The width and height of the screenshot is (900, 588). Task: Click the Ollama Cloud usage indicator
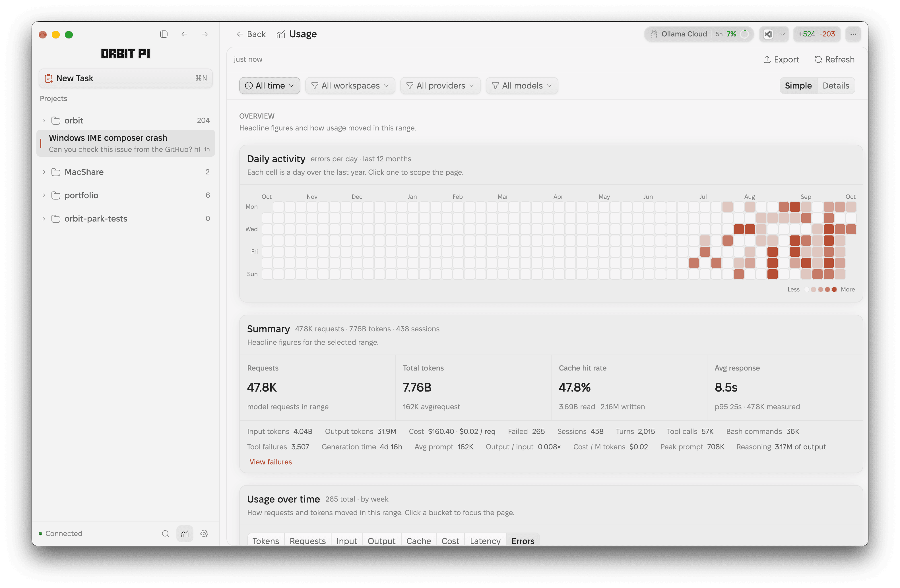point(699,34)
